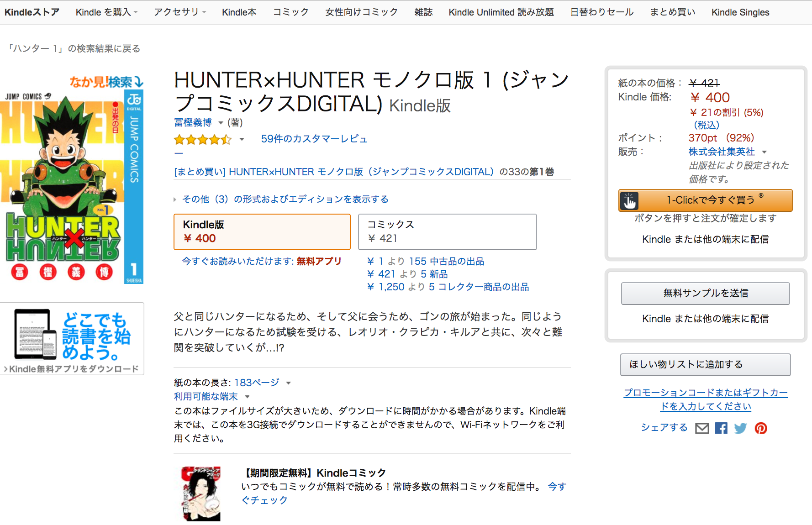Expand the author 冨樫義博 dropdown arrow
Image resolution: width=812 pixels, height=525 pixels.
pyautogui.click(x=221, y=123)
